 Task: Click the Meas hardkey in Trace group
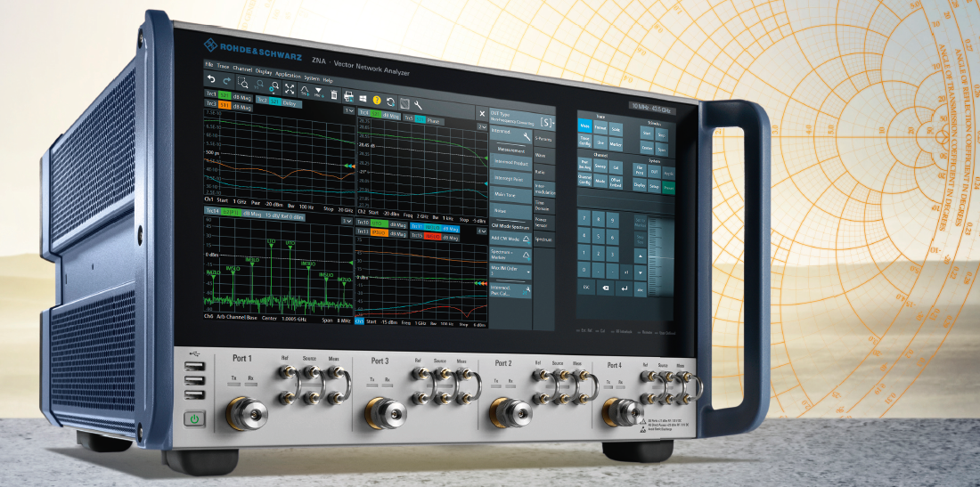coord(584,126)
